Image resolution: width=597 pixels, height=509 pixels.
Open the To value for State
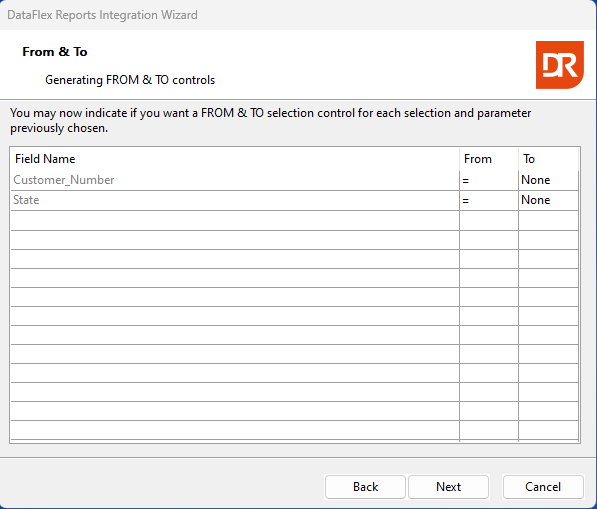coord(548,200)
